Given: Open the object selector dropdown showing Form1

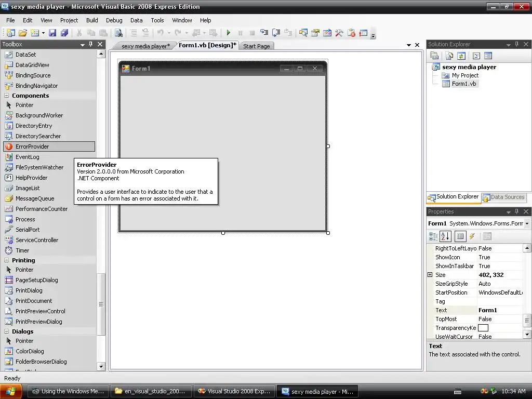Looking at the screenshot, I should pos(527,223).
